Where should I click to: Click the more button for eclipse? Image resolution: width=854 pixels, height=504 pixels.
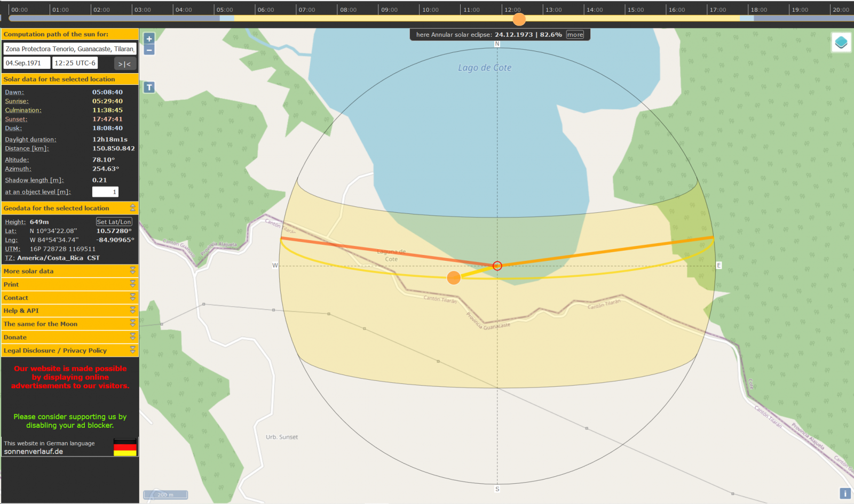[575, 35]
